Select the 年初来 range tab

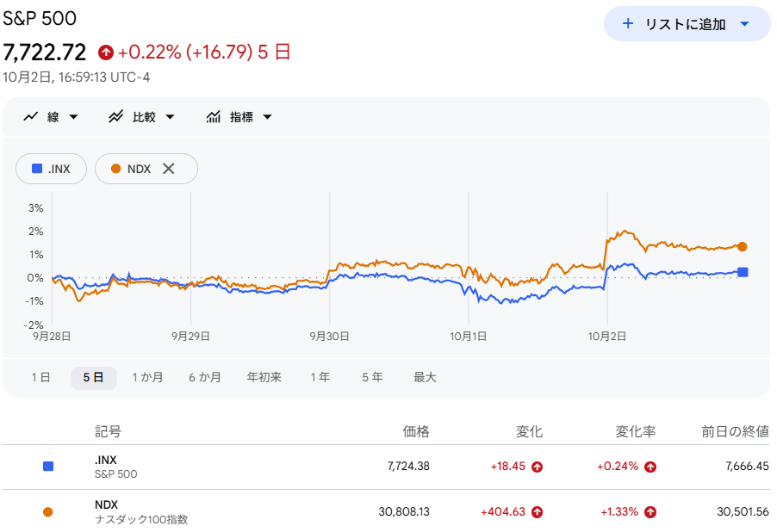tap(264, 377)
